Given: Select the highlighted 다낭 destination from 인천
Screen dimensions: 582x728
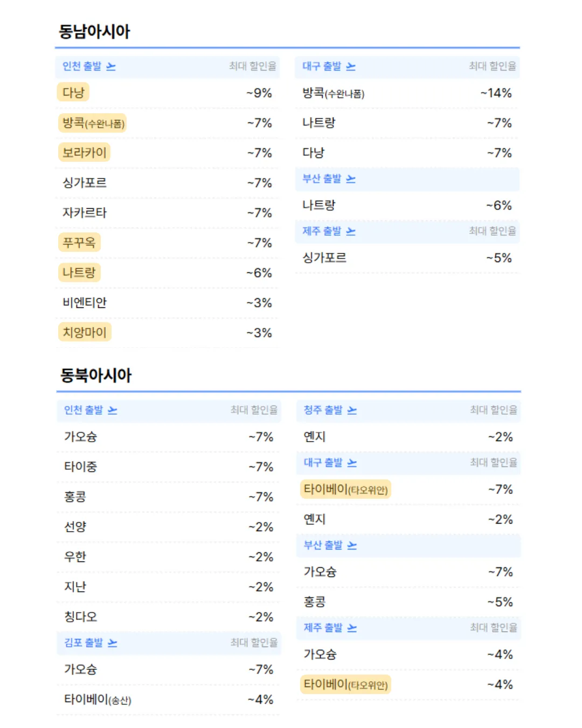Looking at the screenshot, I should pos(73,92).
